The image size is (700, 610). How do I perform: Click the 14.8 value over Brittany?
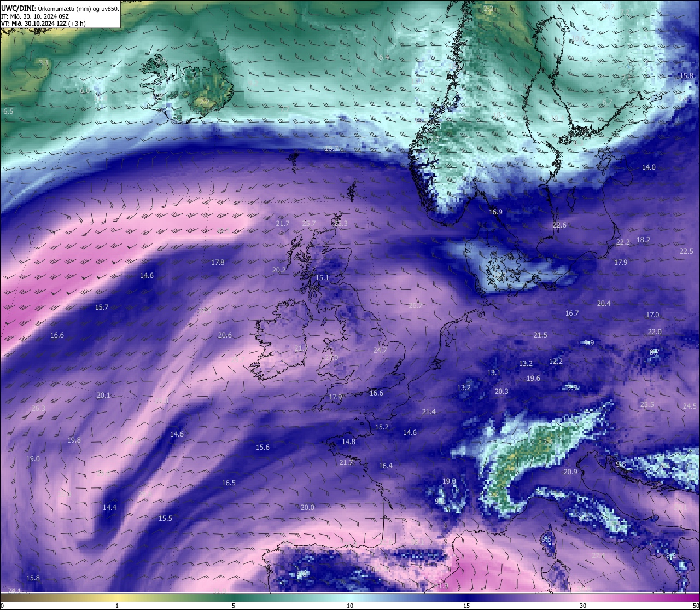[x=348, y=441]
